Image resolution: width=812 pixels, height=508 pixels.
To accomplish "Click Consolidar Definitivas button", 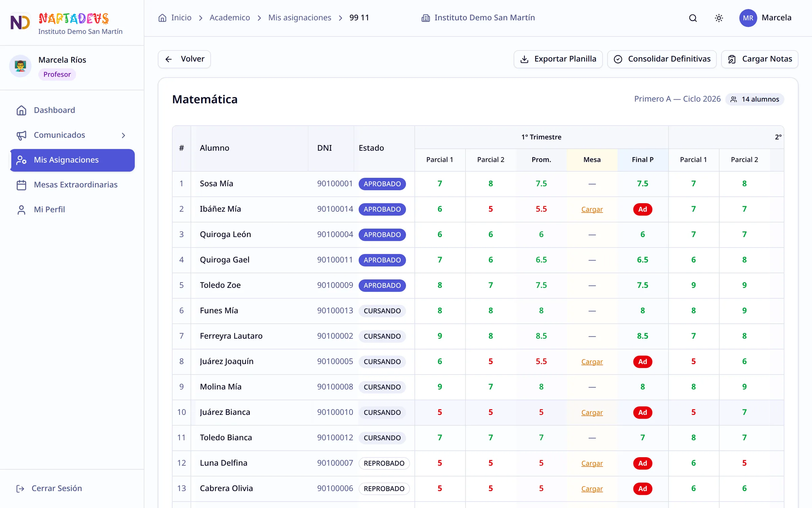I will (661, 59).
